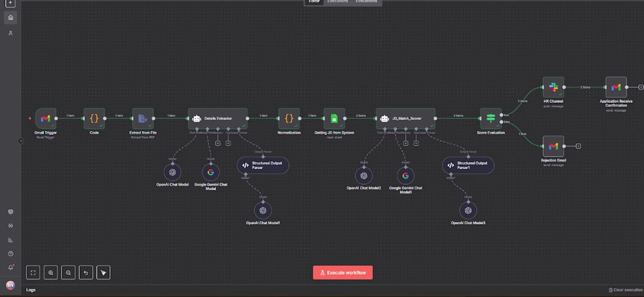The height and width of the screenshot is (297, 644).
Task: Zoom in on the canvas
Action: [51, 272]
